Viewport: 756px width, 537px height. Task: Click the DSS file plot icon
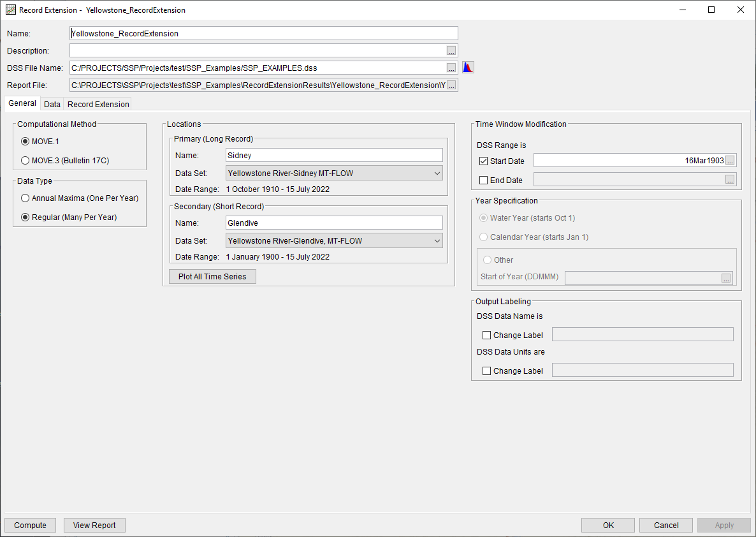(468, 68)
